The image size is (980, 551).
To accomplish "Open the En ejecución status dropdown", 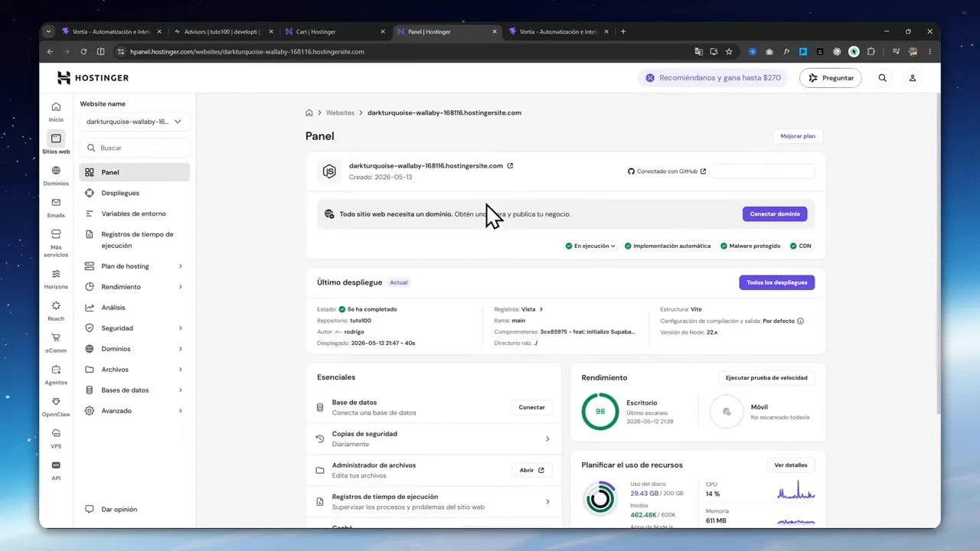I will click(x=590, y=246).
